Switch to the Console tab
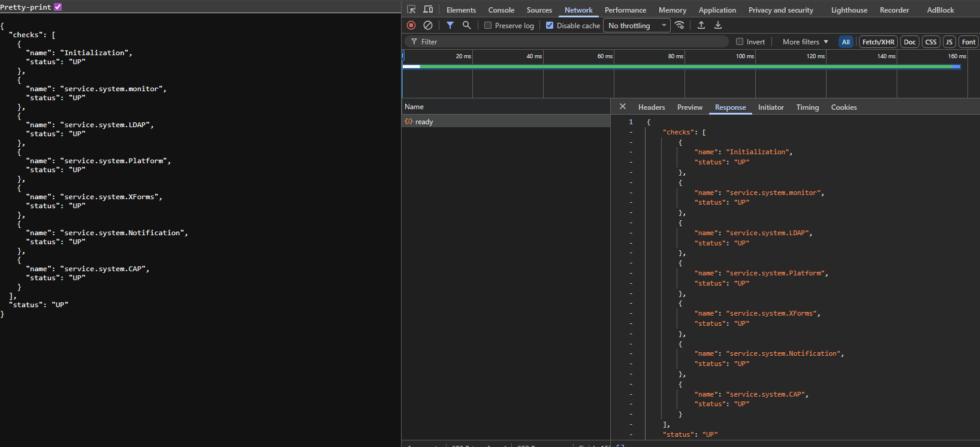 point(501,10)
